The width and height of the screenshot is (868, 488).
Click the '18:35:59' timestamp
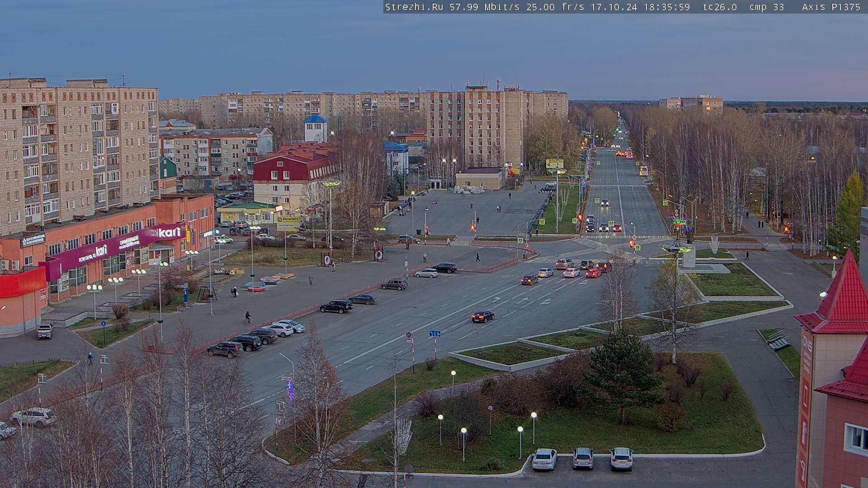[667, 7]
